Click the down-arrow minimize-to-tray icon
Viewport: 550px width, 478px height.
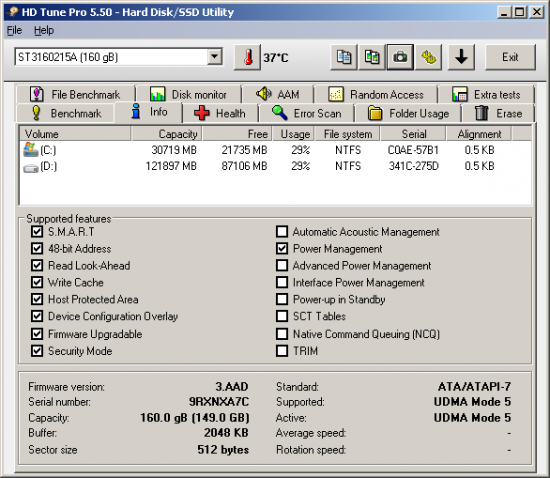pos(462,57)
